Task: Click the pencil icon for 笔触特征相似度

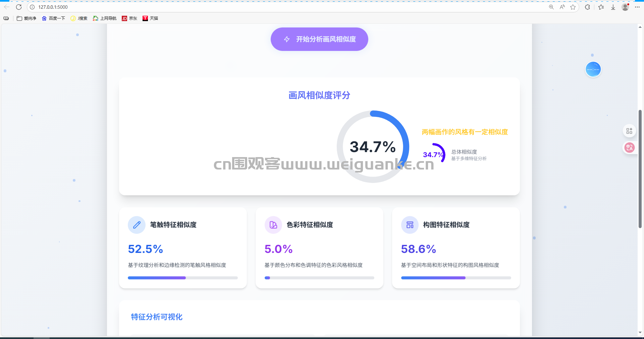Action: click(x=137, y=225)
